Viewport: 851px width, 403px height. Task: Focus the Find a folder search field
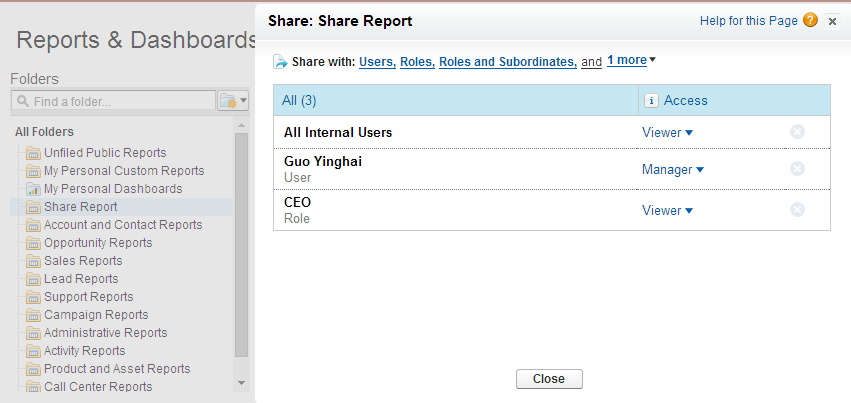coord(113,101)
